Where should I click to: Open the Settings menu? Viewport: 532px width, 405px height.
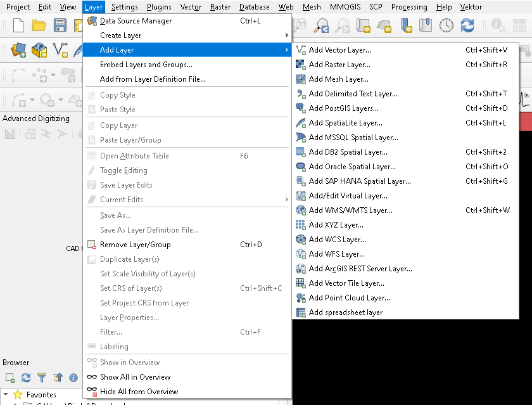click(x=125, y=7)
